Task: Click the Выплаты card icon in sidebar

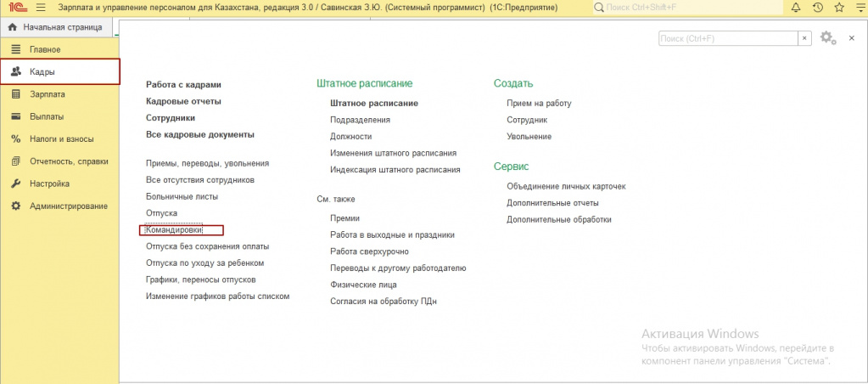Action: coord(16,116)
